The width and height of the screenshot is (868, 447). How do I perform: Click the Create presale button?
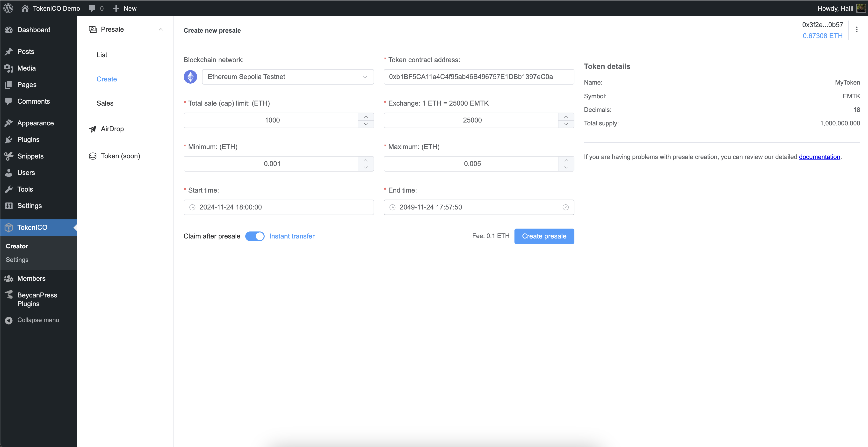click(x=544, y=236)
